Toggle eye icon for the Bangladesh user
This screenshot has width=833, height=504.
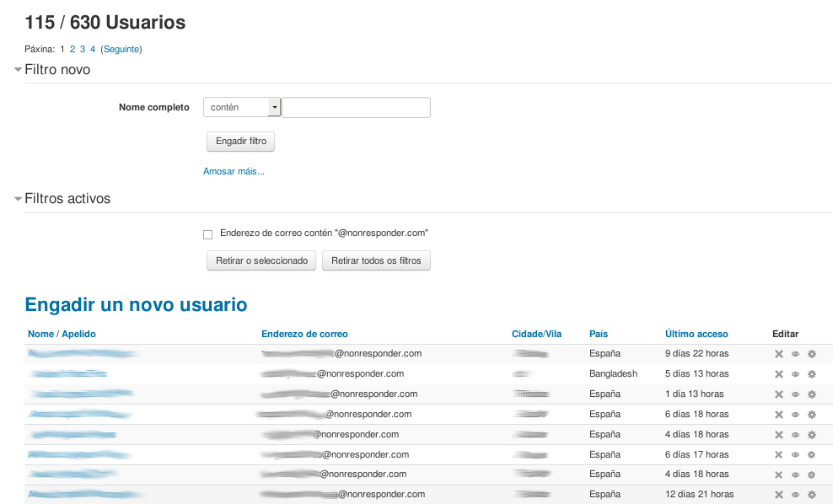[x=795, y=374]
